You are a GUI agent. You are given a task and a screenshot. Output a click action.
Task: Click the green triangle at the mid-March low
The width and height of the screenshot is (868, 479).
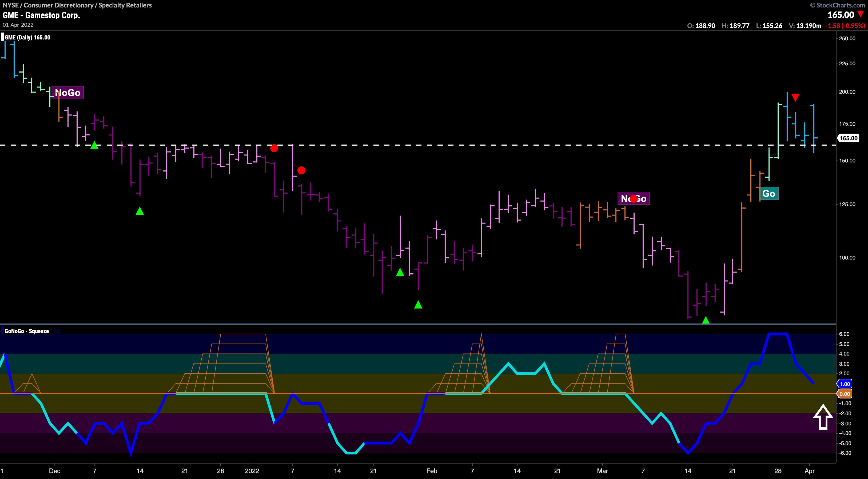pos(706,320)
